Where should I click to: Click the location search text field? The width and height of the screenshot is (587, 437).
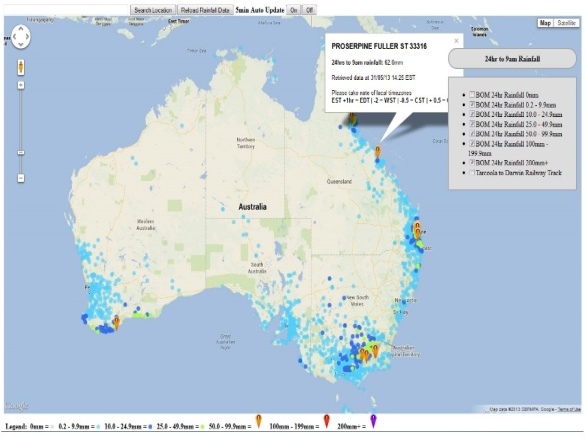(67, 10)
